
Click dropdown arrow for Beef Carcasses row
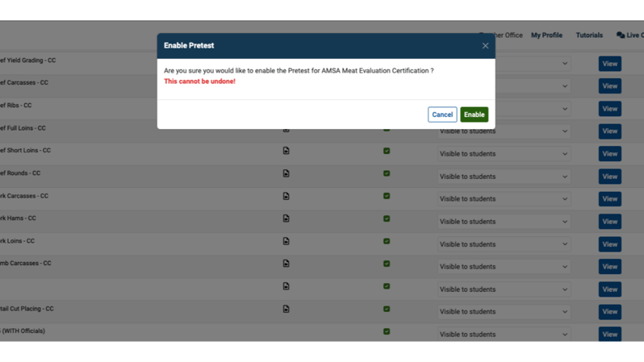pyautogui.click(x=565, y=86)
